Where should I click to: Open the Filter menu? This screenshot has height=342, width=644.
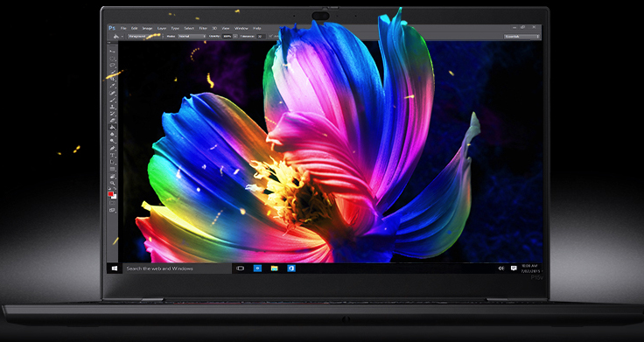pos(203,28)
